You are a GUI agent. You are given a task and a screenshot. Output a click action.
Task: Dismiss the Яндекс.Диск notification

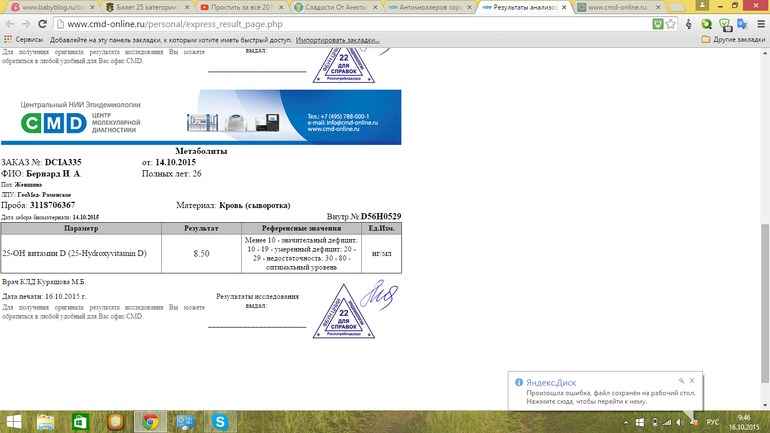coord(691,380)
